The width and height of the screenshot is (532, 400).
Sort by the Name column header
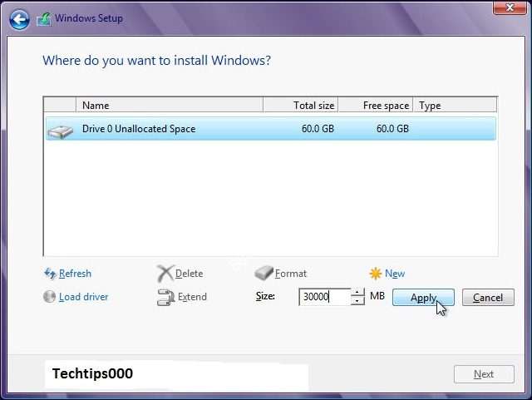tap(170, 106)
